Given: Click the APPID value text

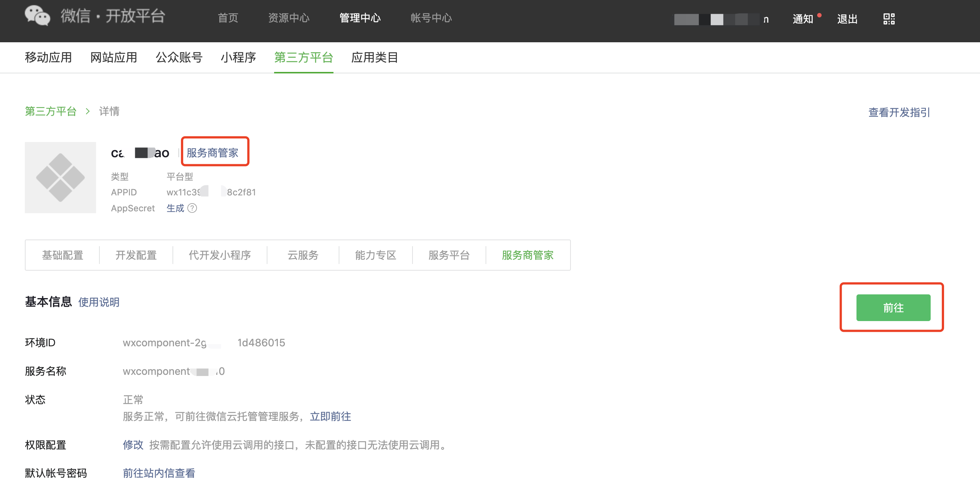Looking at the screenshot, I should 211,192.
